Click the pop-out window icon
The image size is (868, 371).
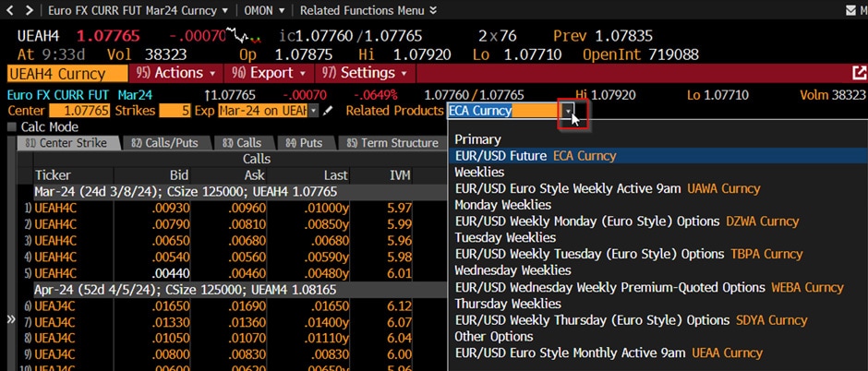[857, 73]
